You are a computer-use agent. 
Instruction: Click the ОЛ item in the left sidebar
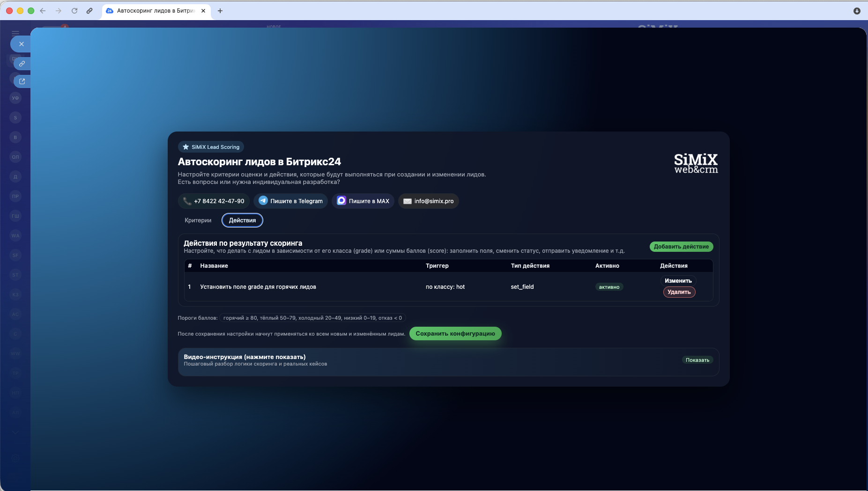(15, 157)
